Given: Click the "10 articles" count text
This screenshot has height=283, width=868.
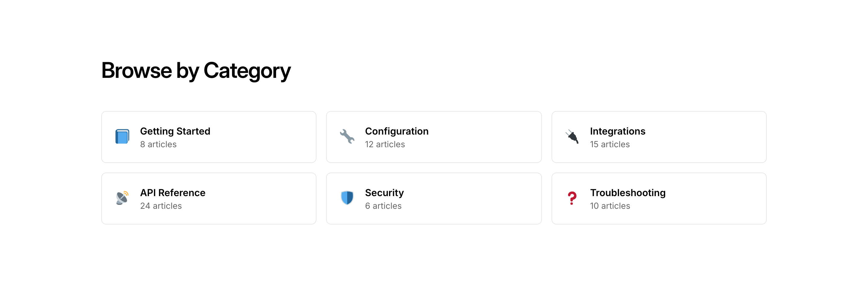Looking at the screenshot, I should [610, 206].
